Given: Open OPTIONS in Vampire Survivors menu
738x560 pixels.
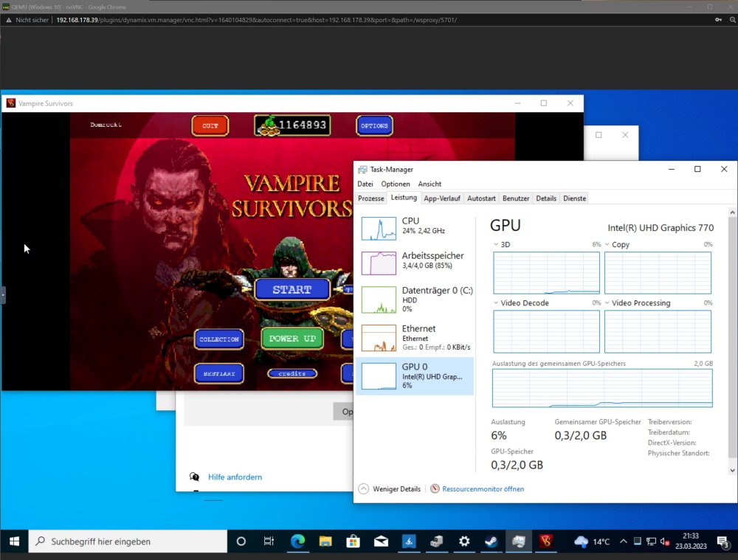Looking at the screenshot, I should point(374,125).
